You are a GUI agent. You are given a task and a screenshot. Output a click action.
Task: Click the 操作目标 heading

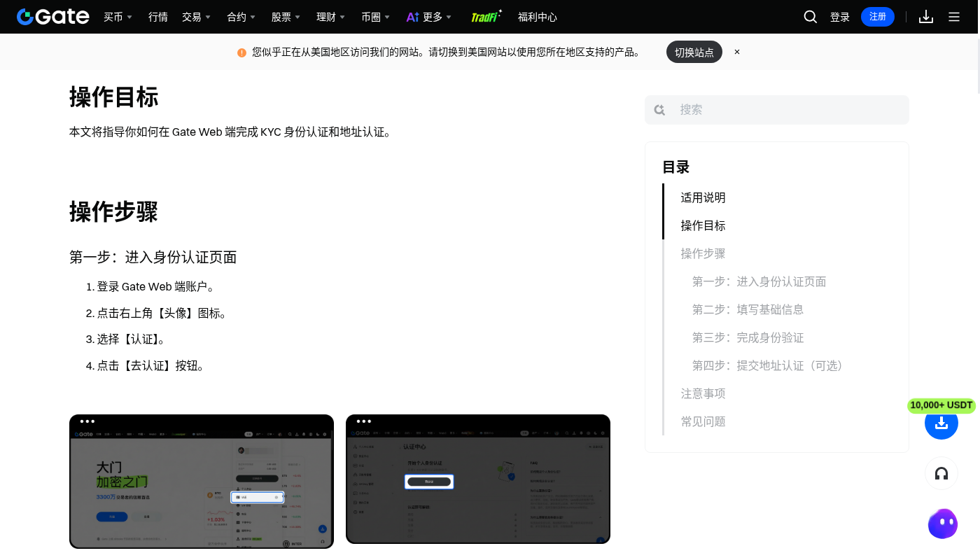click(114, 97)
